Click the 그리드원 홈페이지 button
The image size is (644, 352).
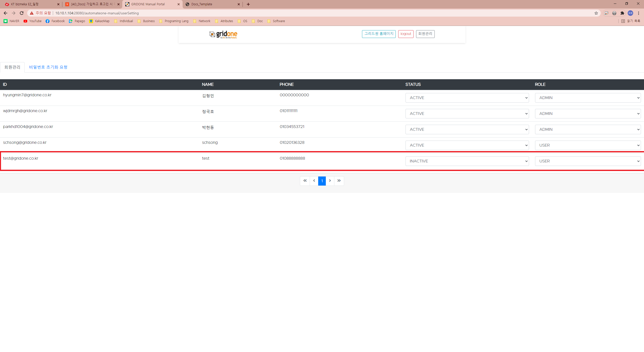[379, 34]
